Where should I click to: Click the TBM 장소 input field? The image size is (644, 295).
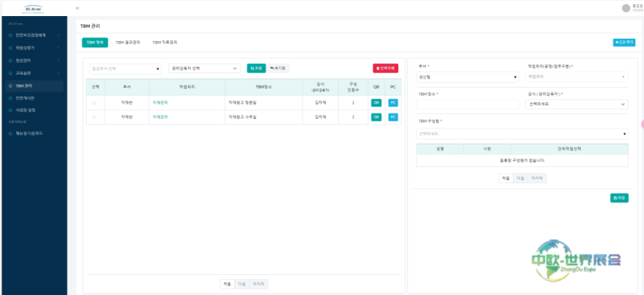tap(468, 104)
